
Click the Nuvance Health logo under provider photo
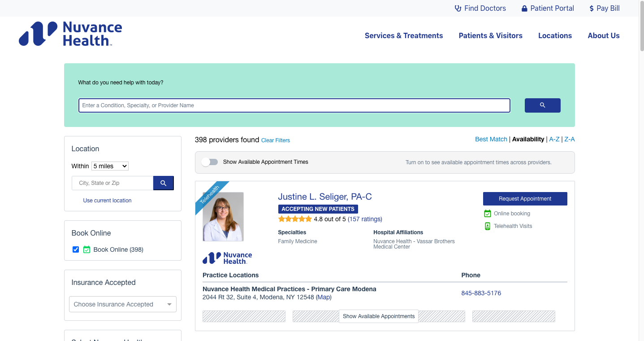click(x=227, y=258)
